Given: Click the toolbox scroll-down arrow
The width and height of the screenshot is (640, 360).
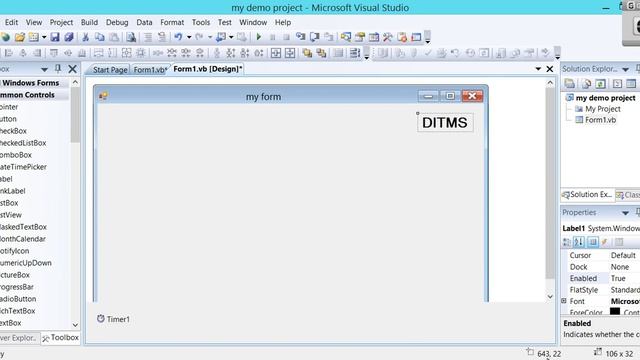Looking at the screenshot, I should click(x=75, y=325).
